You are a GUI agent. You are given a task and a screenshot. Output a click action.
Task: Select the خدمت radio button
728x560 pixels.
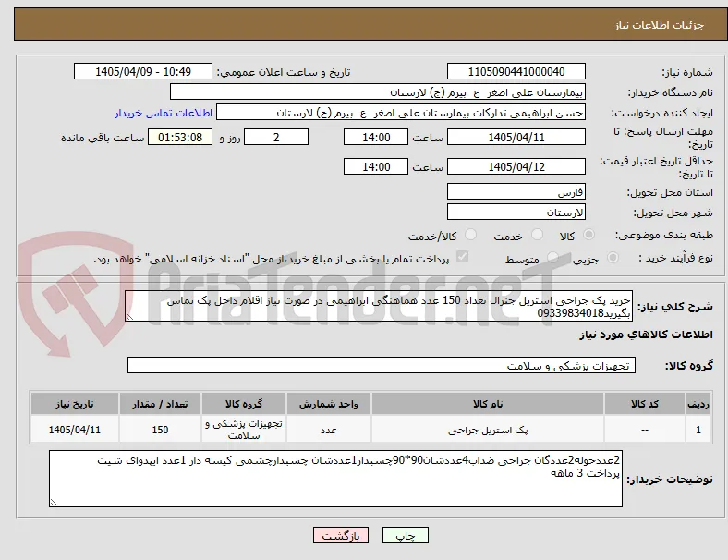click(537, 235)
